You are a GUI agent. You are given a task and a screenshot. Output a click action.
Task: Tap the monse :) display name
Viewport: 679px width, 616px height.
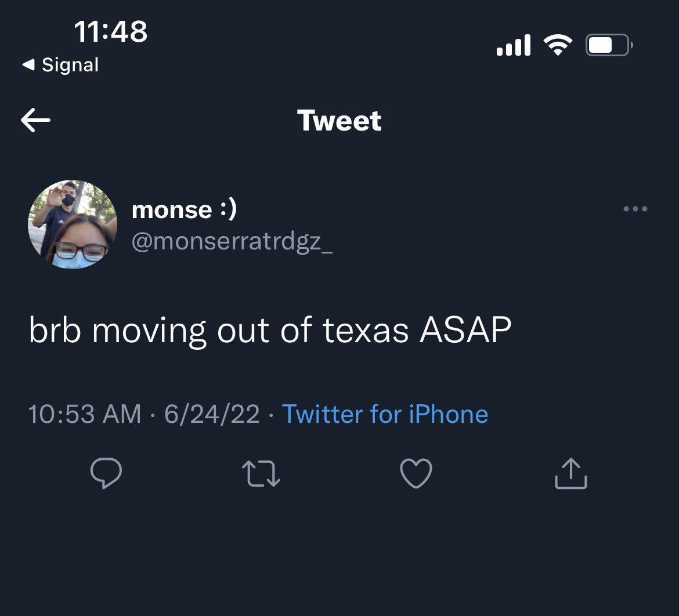184,209
